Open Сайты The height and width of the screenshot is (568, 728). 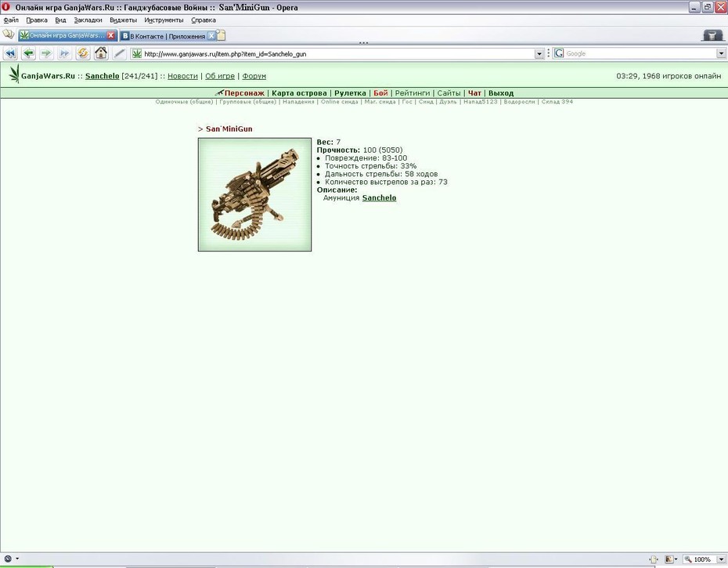tap(449, 93)
